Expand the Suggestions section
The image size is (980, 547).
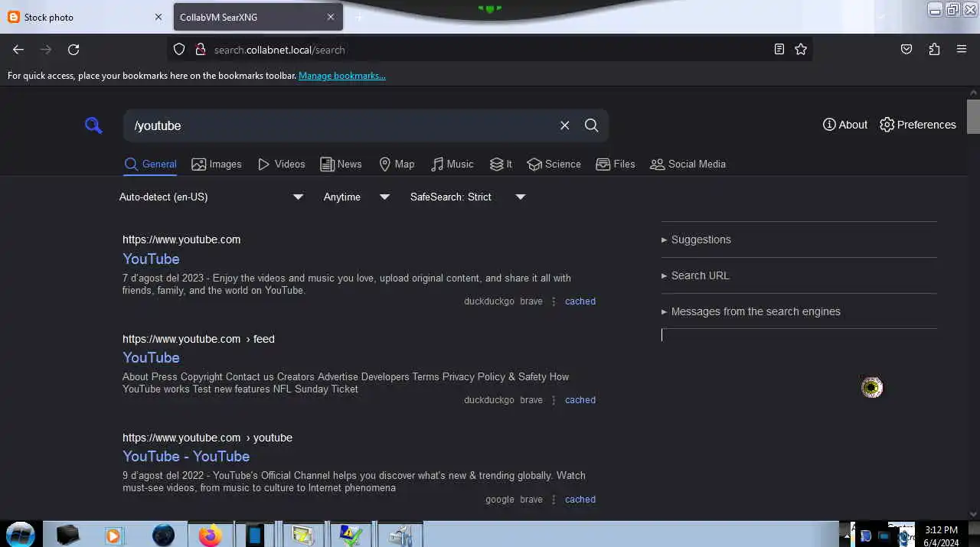696,239
